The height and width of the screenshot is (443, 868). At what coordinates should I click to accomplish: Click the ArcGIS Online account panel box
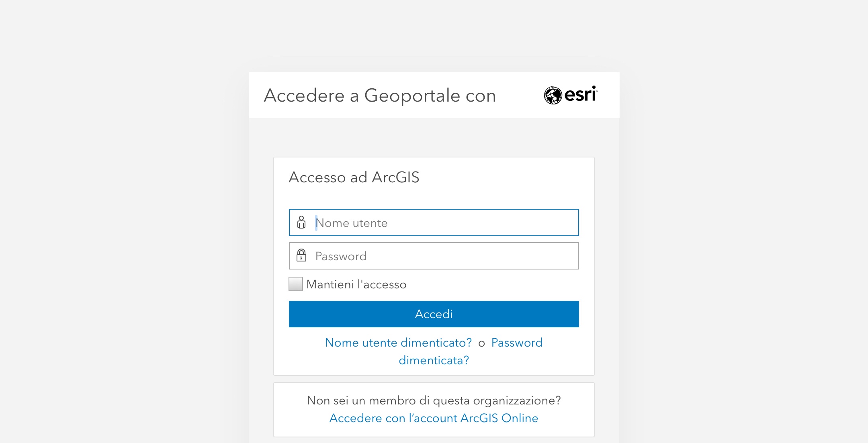coord(434,410)
